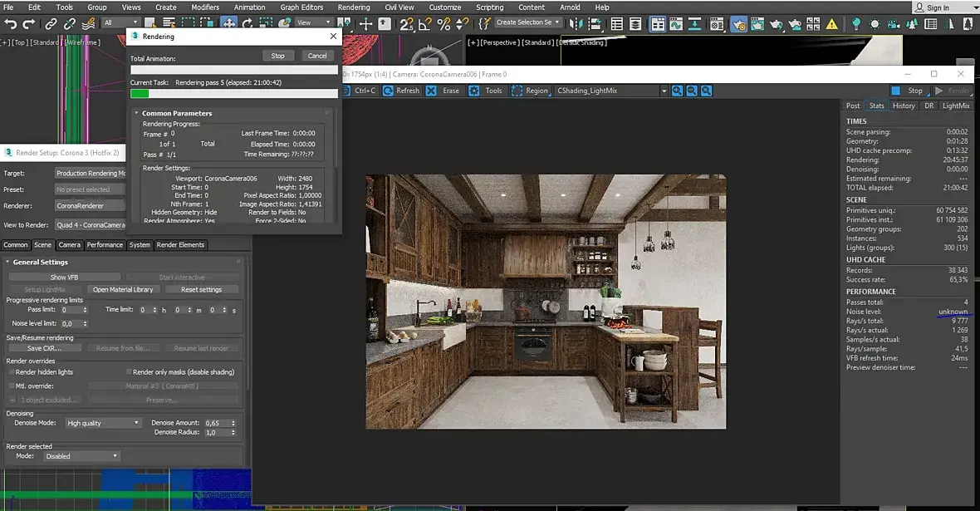Open the Denoise Mode dropdown
Viewport: 980px width, 511px height.
103,423
